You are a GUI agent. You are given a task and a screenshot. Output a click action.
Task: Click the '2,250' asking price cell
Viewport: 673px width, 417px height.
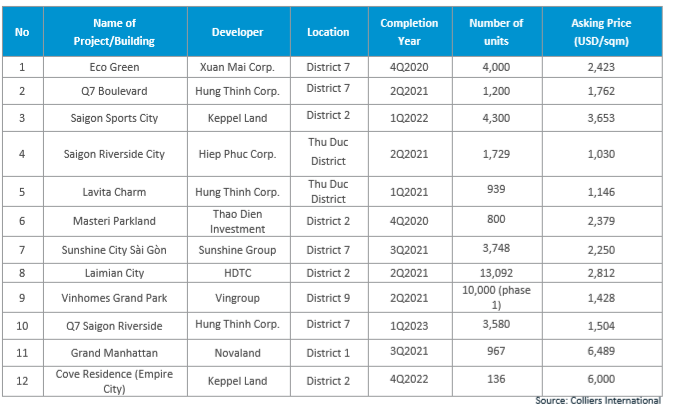[x=602, y=250]
